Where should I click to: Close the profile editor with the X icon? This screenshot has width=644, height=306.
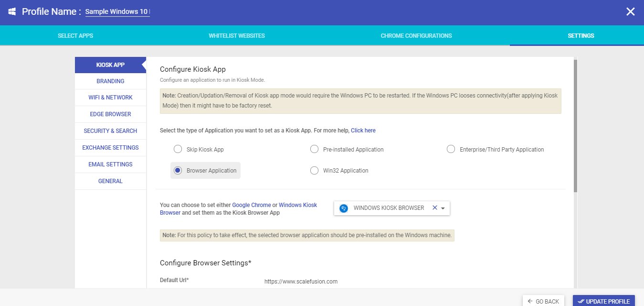click(x=631, y=12)
